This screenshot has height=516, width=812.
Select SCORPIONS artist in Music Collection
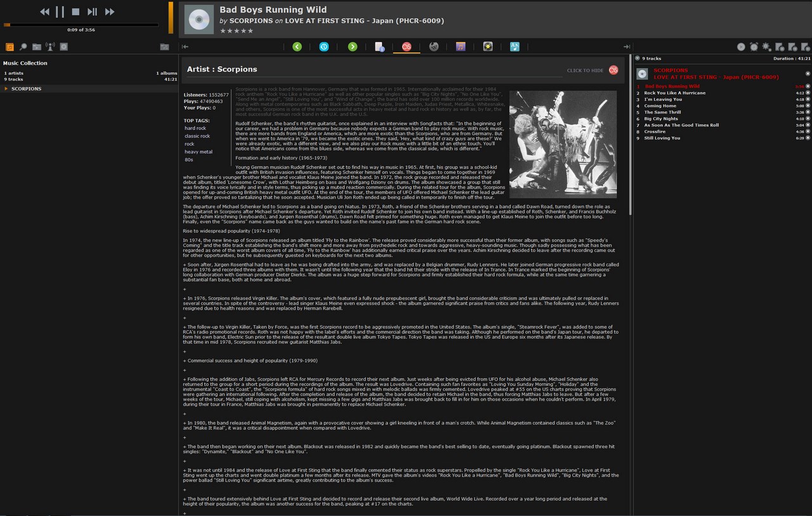[26, 89]
